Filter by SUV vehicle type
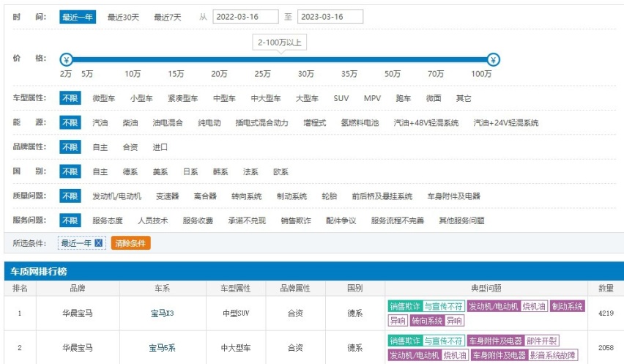Viewport: 624px width, 364px height. [341, 98]
